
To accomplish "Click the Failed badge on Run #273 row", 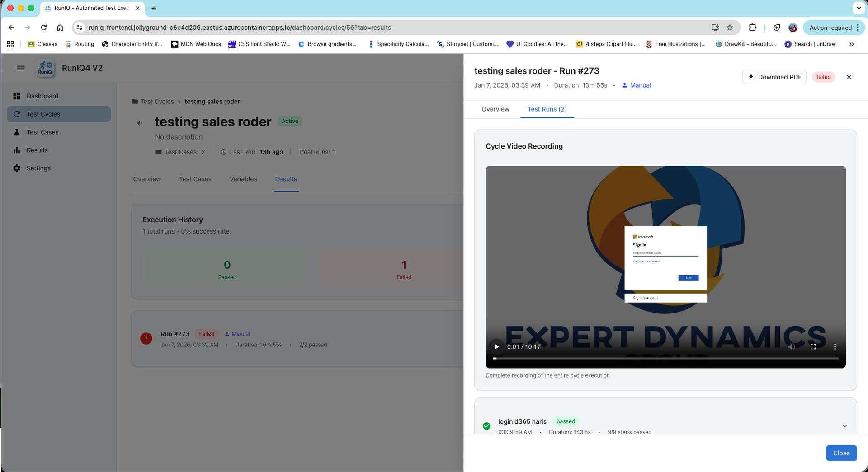I will (x=207, y=334).
